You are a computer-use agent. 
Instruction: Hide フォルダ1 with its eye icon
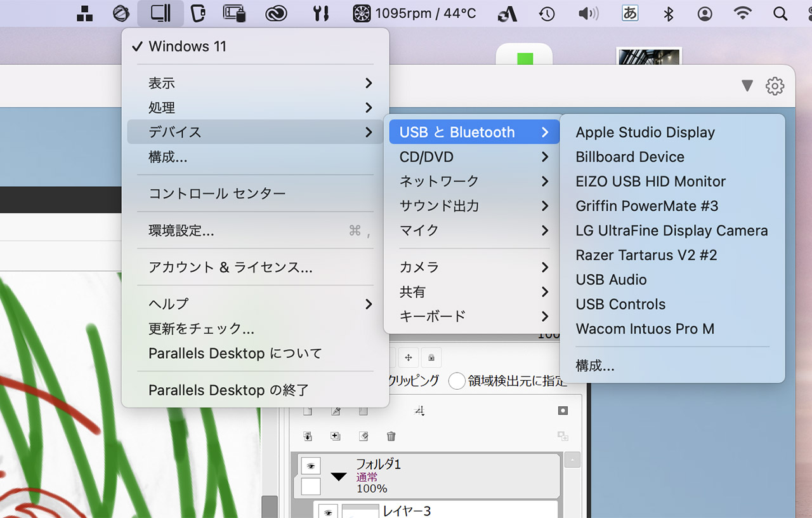click(x=311, y=466)
